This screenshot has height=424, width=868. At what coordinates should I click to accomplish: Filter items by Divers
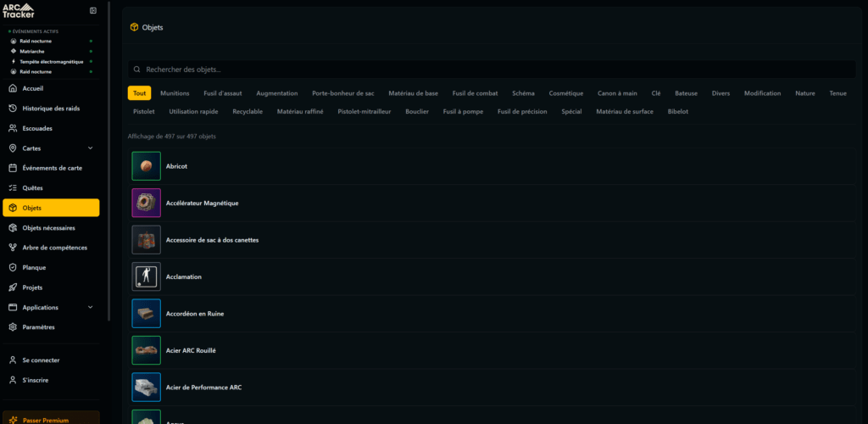pos(721,93)
